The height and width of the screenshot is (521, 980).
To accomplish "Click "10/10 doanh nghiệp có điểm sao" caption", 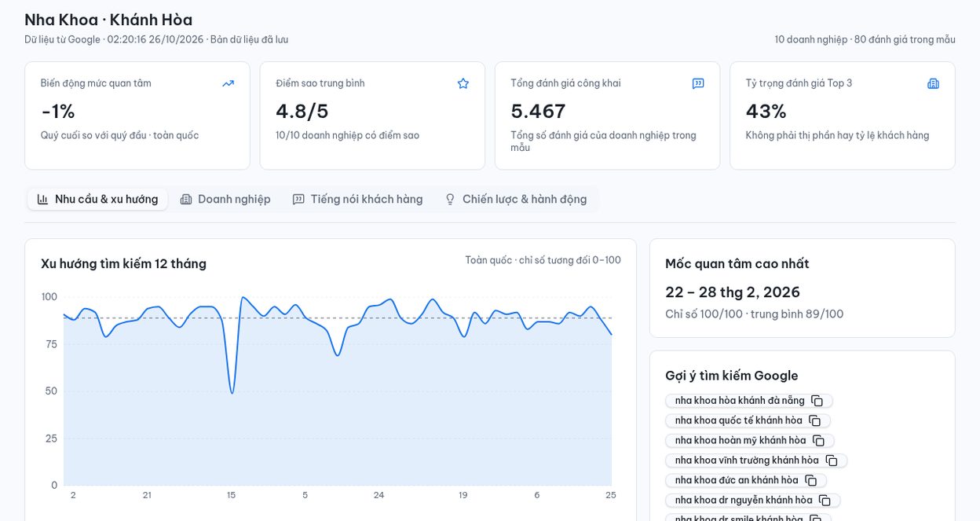I will click(348, 135).
